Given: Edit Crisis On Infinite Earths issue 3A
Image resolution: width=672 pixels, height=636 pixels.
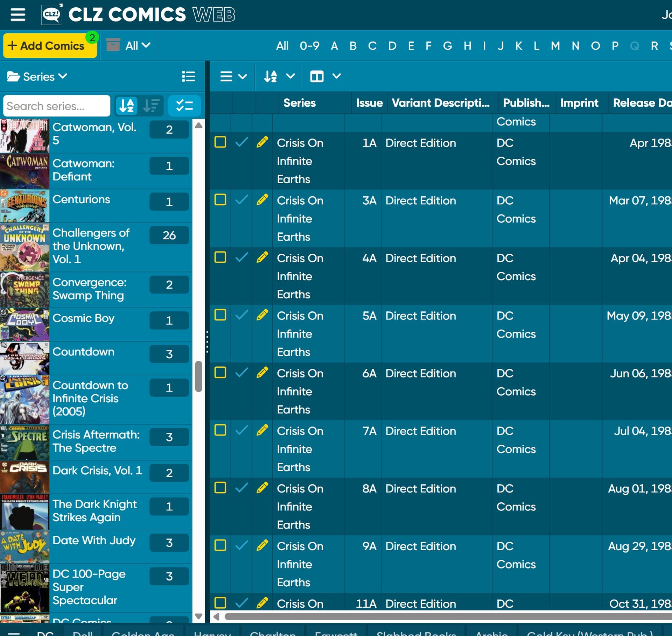Looking at the screenshot, I should point(262,200).
